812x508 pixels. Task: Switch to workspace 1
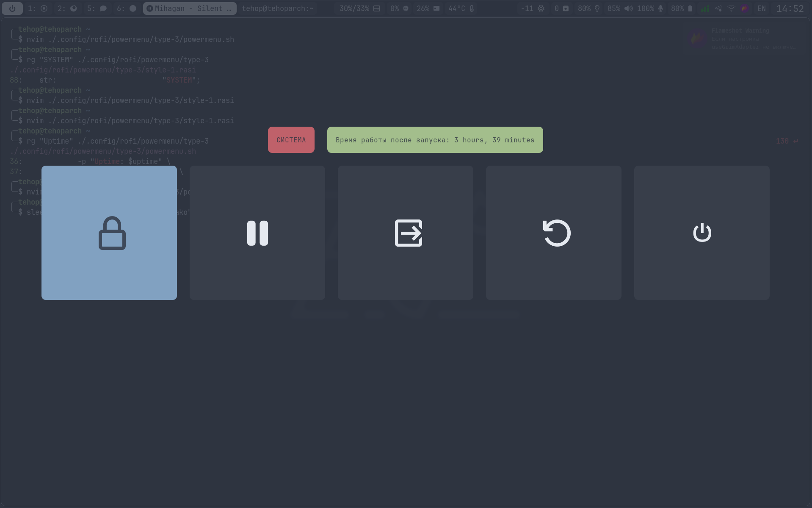pyautogui.click(x=38, y=8)
